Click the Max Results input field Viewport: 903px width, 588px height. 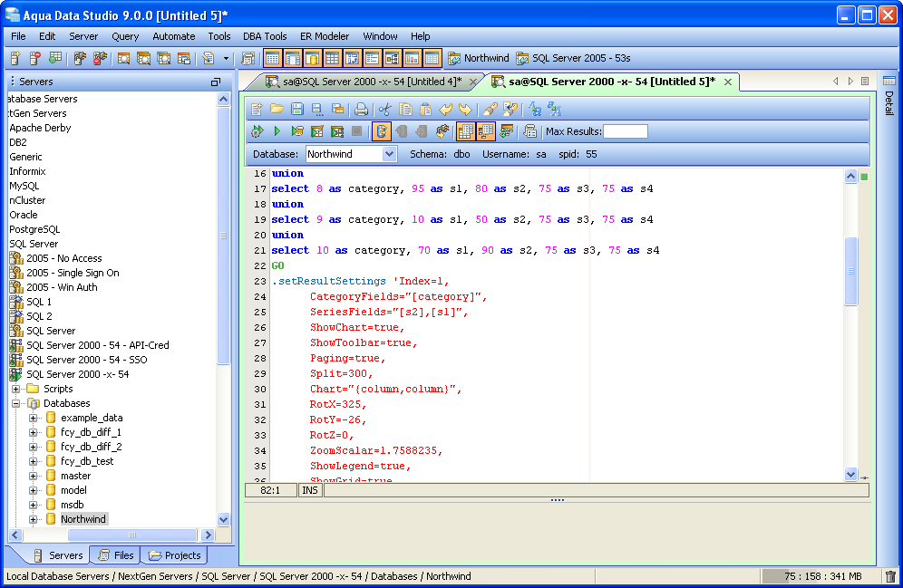626,131
